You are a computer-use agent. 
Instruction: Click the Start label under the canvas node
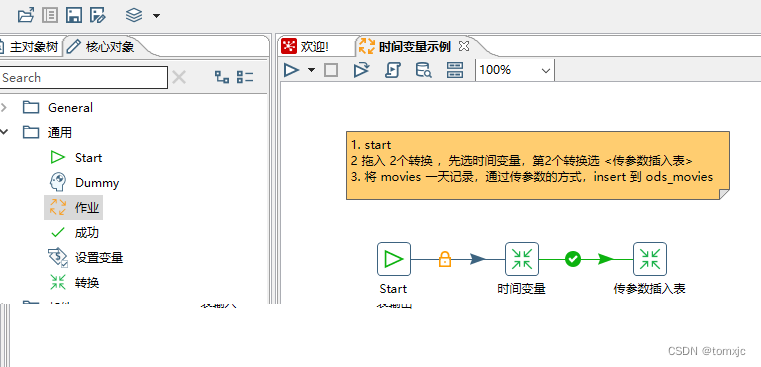pyautogui.click(x=393, y=289)
